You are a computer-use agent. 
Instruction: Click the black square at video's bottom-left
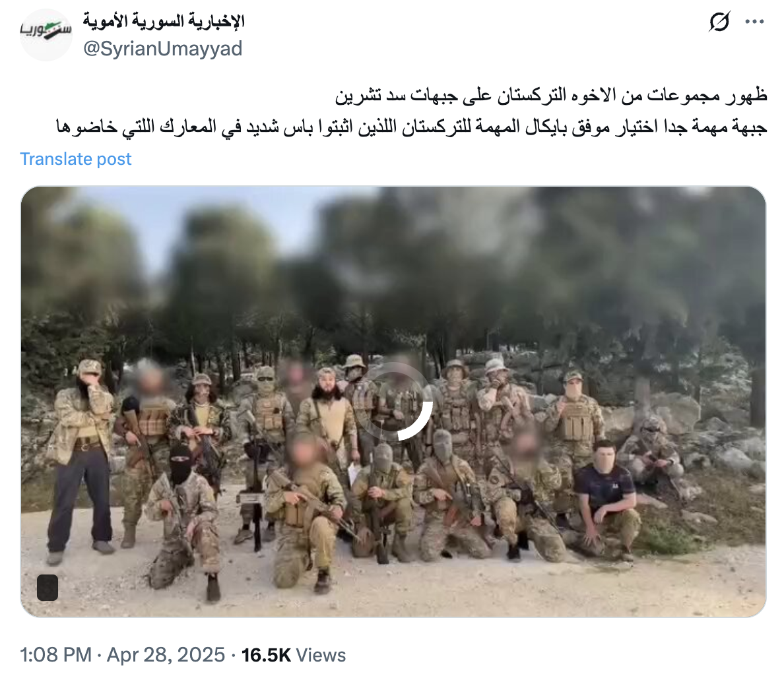click(48, 588)
